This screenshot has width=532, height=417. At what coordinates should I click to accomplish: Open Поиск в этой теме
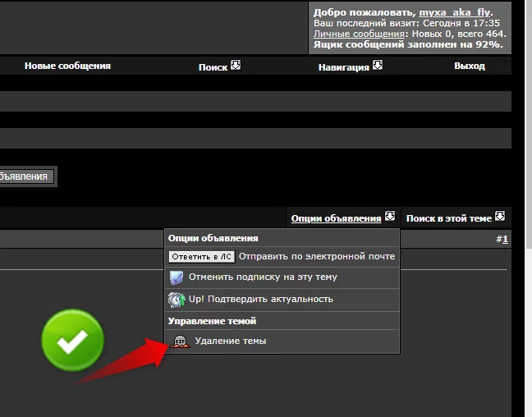pos(449,218)
